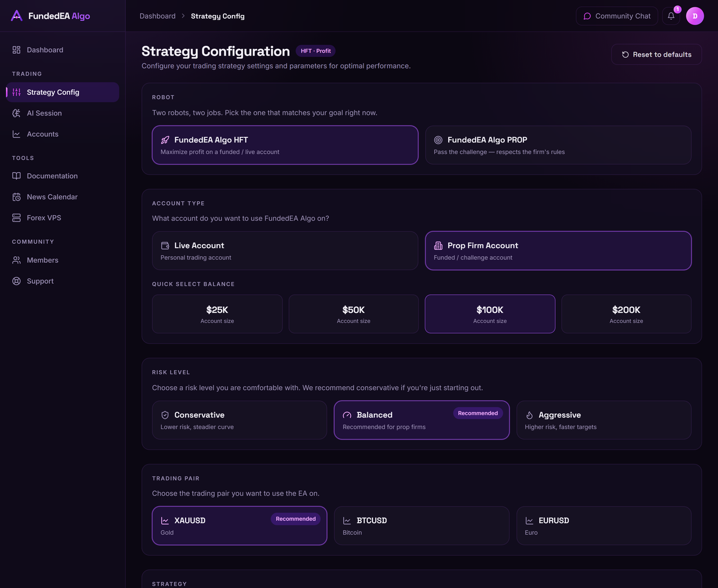The image size is (718, 588).
Task: Open Members in the sidebar
Action: pyautogui.click(x=63, y=260)
